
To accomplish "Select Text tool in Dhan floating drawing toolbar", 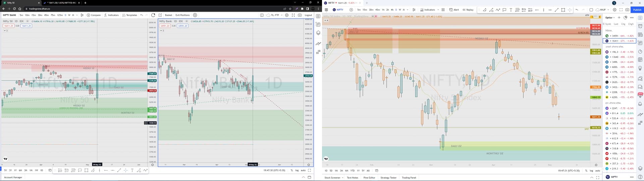I will click(x=132, y=170).
